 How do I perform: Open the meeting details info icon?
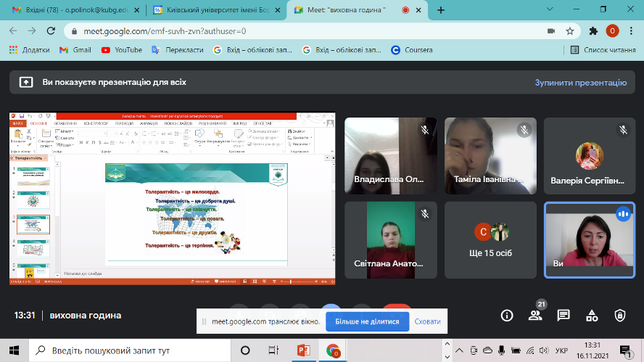[x=507, y=316]
